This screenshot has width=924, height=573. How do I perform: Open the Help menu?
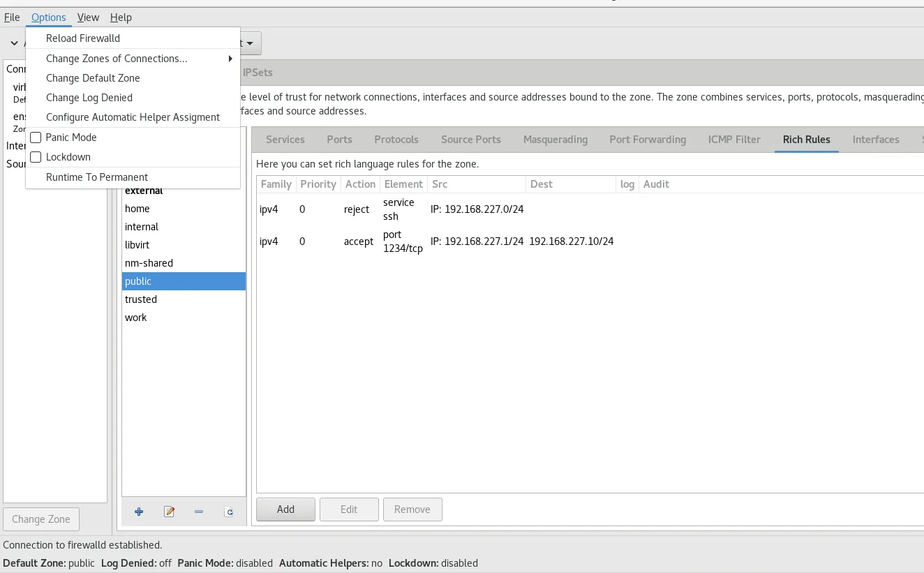click(121, 17)
